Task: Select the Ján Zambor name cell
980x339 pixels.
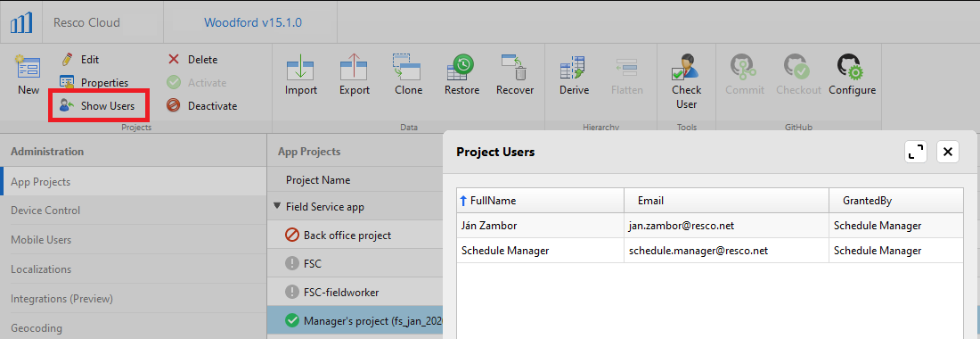Action: point(540,226)
